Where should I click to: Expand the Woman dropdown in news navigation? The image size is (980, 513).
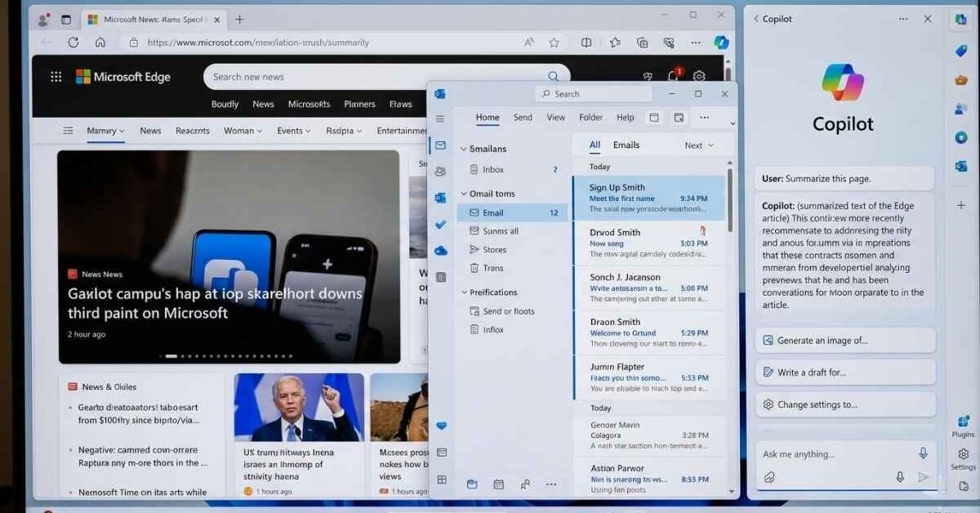click(243, 131)
